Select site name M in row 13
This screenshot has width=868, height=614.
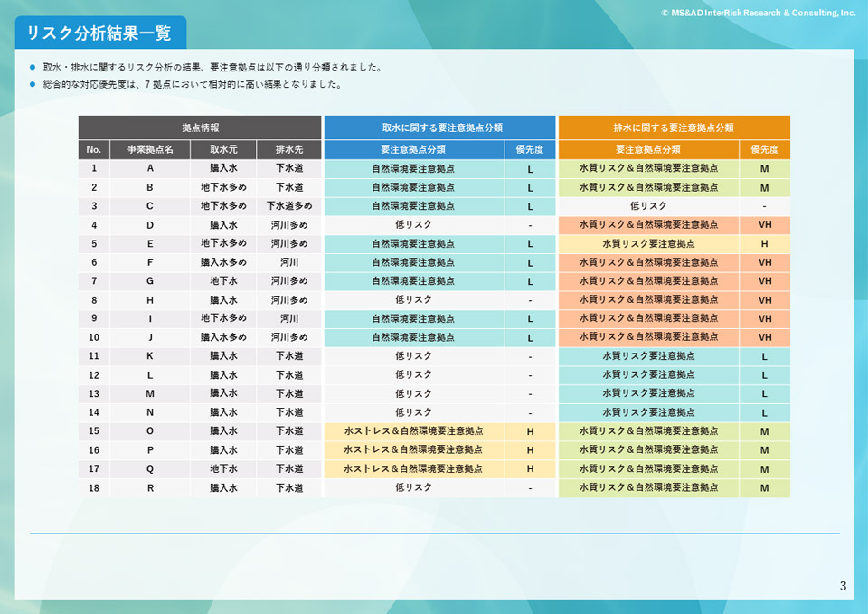pyautogui.click(x=150, y=393)
